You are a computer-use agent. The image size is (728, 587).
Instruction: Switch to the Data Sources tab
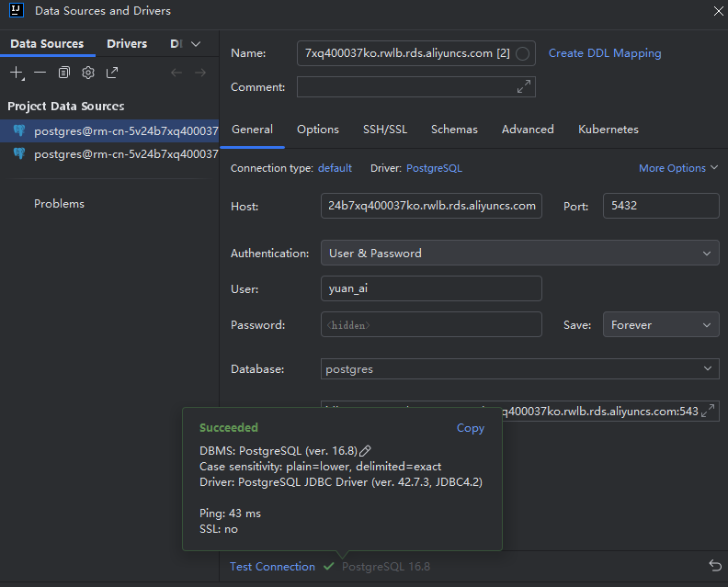(x=47, y=43)
